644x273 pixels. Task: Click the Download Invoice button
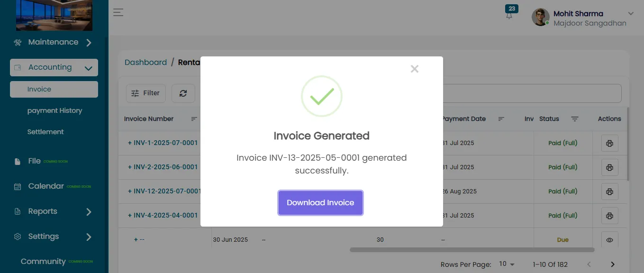point(320,203)
